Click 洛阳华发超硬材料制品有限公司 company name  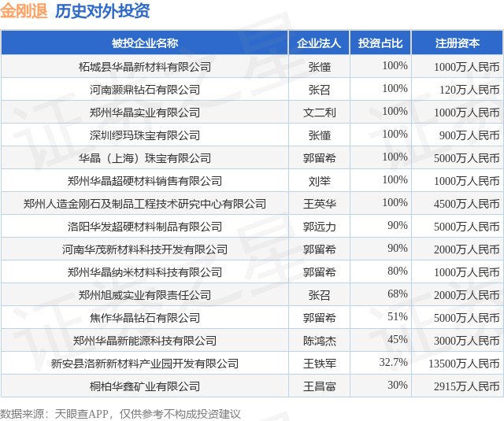pos(145,227)
